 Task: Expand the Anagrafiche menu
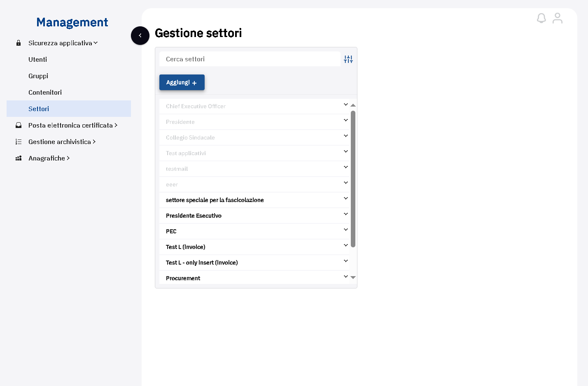[x=68, y=158]
